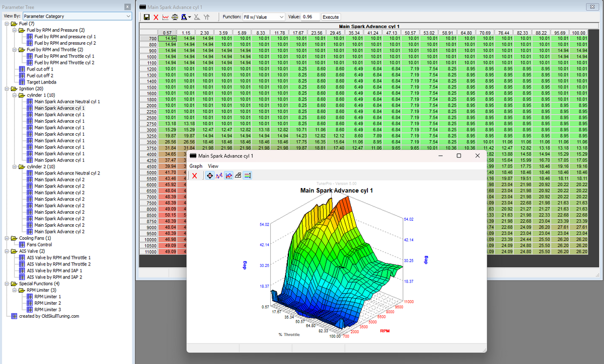
Task: Open the arrow beside the underlined A icon
Action: click(x=188, y=17)
